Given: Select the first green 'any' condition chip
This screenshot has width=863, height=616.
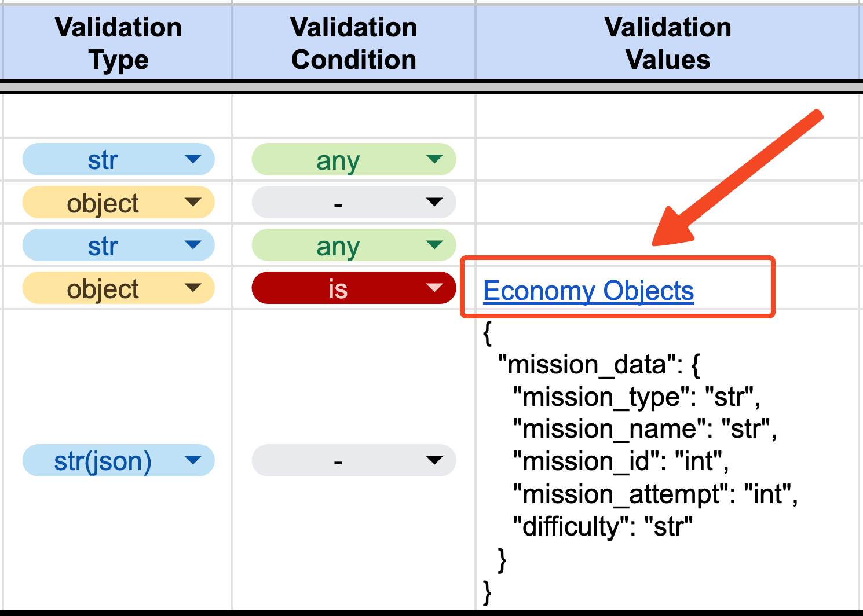Looking at the screenshot, I should pos(353,159).
